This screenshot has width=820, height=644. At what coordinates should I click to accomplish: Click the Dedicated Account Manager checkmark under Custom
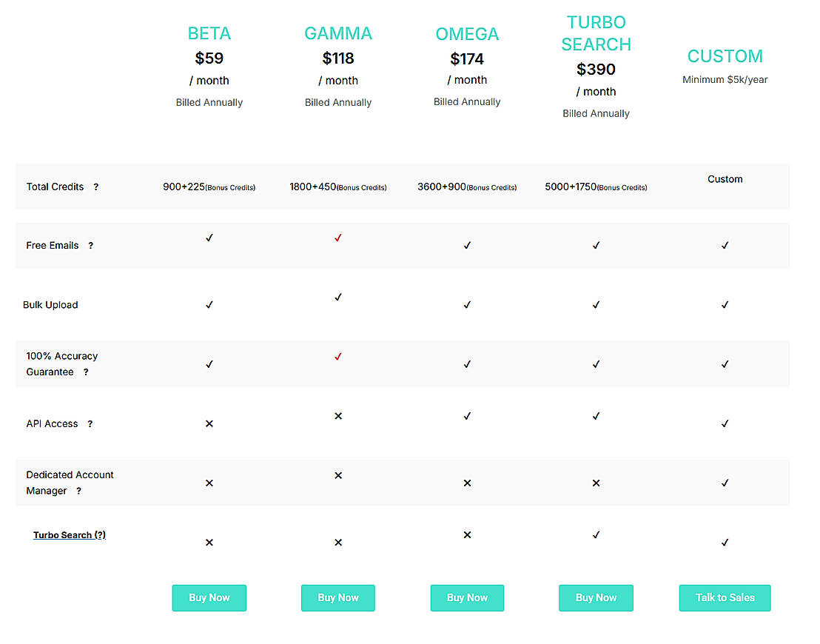725,483
